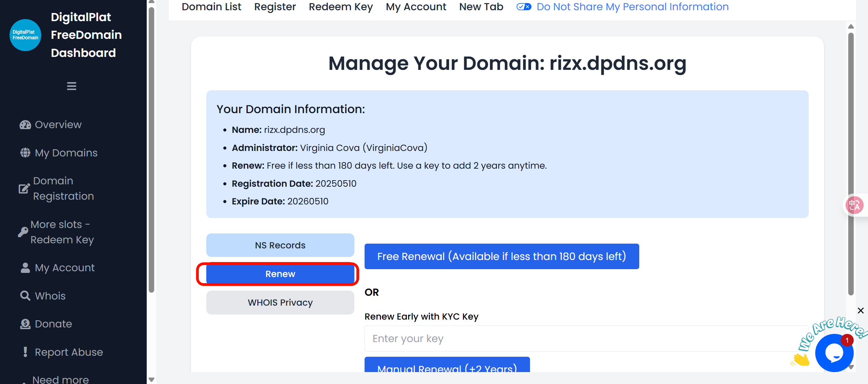
Task: Click the translate floating icon
Action: pos(855,205)
